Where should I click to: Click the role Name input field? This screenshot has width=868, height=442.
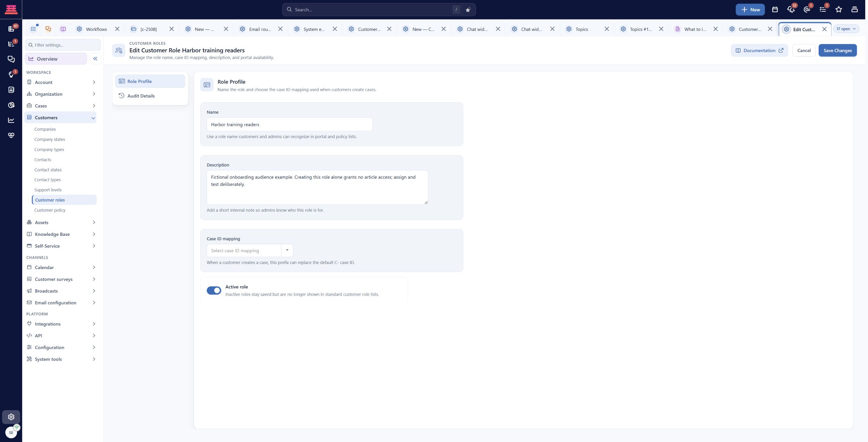[290, 124]
